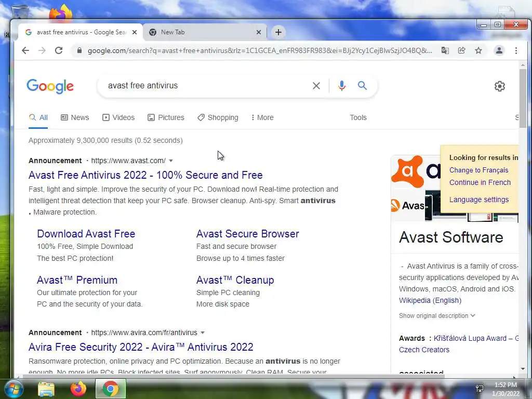Click the address bar URL
This screenshot has height=399, width=532.
pos(260,50)
